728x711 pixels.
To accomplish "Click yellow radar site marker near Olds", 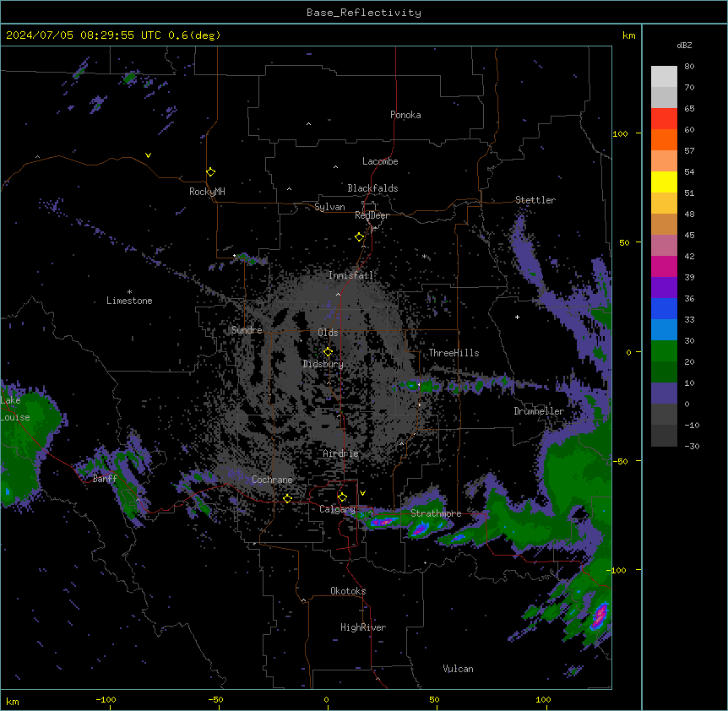I will tap(328, 351).
